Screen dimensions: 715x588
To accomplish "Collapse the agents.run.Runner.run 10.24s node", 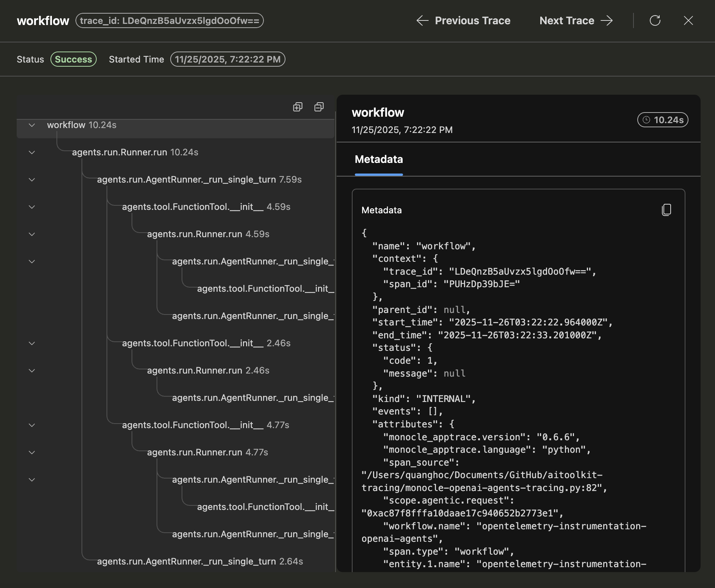I will click(32, 152).
